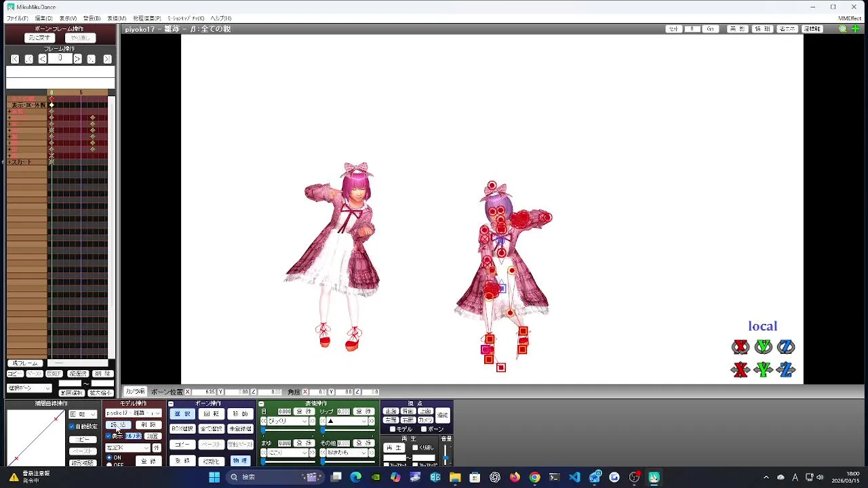Open the interpolation curve type dropdown
Image resolution: width=868 pixels, height=488 pixels.
click(83, 414)
